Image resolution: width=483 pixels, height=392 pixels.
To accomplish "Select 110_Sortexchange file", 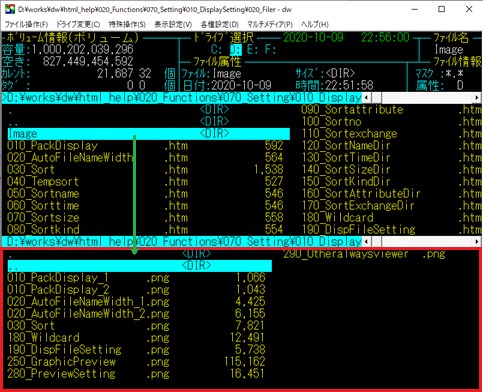I will [391, 134].
